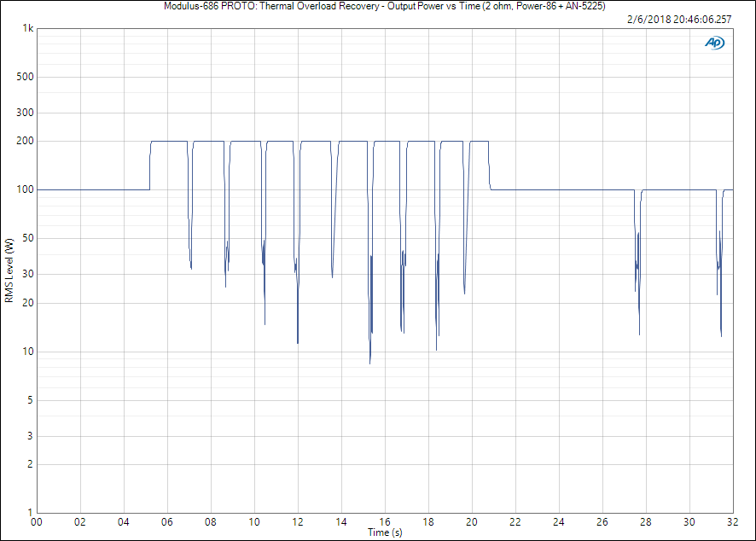Click the 'RMS Level (W)' axis label
This screenshot has width=756, height=541.
coord(9,270)
